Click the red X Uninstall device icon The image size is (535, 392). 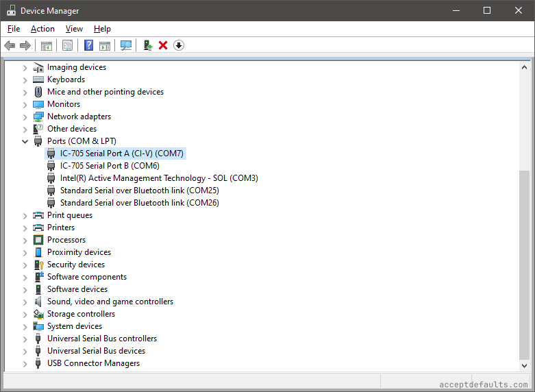pos(163,45)
